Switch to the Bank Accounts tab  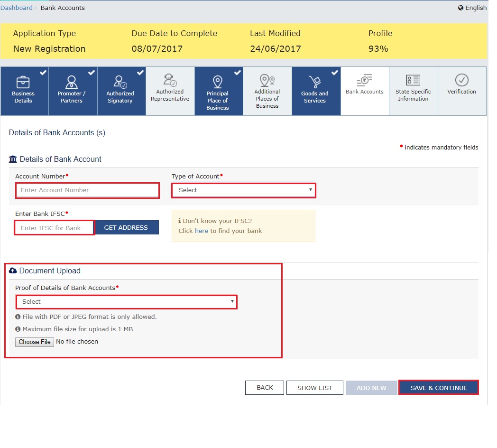tap(364, 90)
